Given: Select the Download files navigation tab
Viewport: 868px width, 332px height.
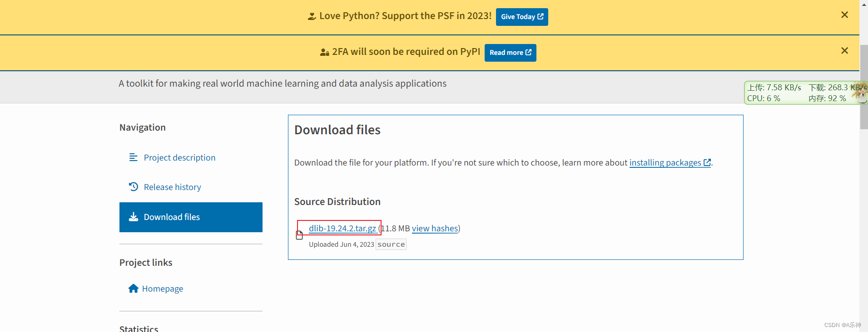Looking at the screenshot, I should click(191, 217).
